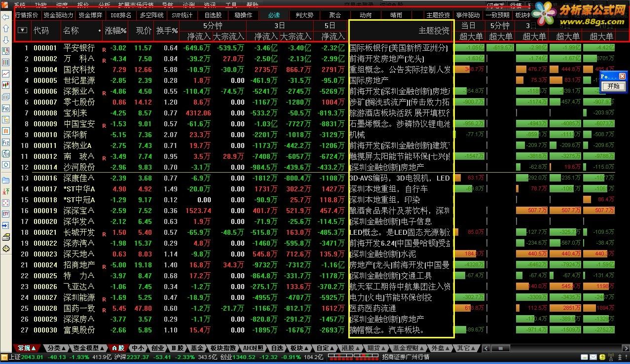This screenshot has height=364, width=630.
Task: Expand the 期货 bottom tab menu
Action: 377,348
